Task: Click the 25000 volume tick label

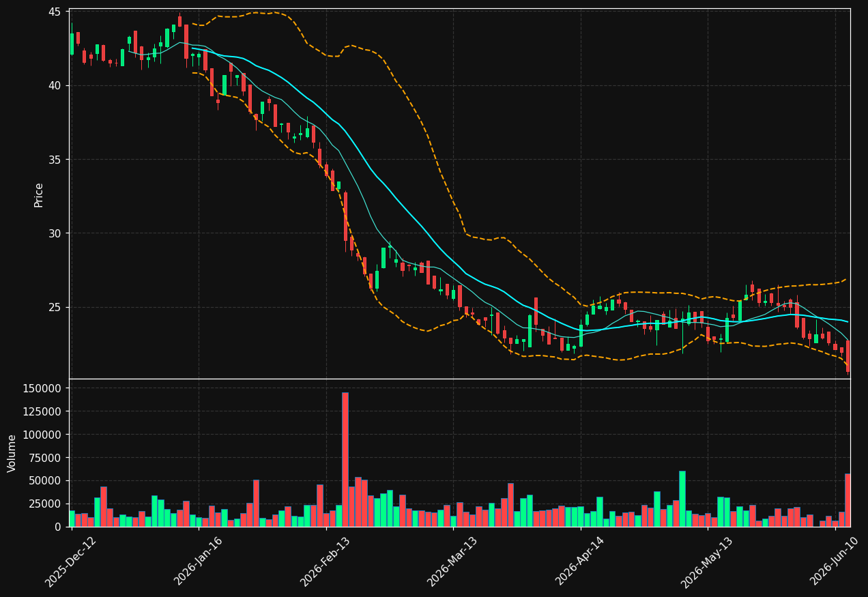Action: tap(46, 504)
